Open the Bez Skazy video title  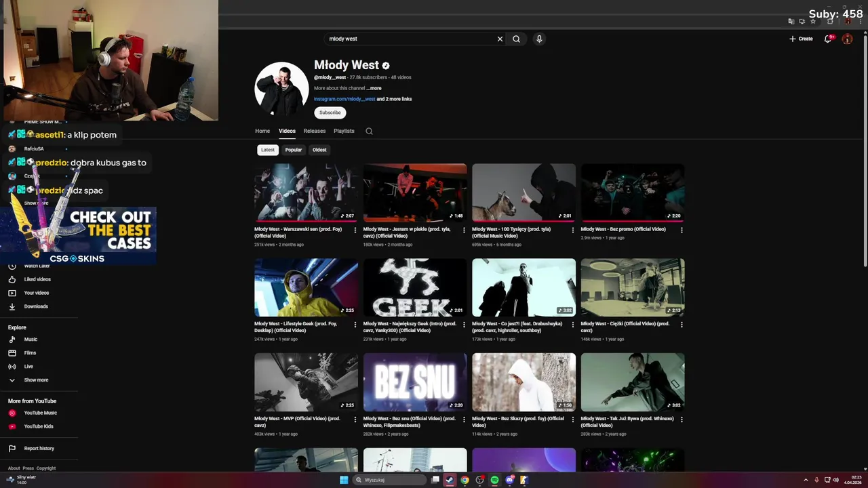pyautogui.click(x=517, y=422)
